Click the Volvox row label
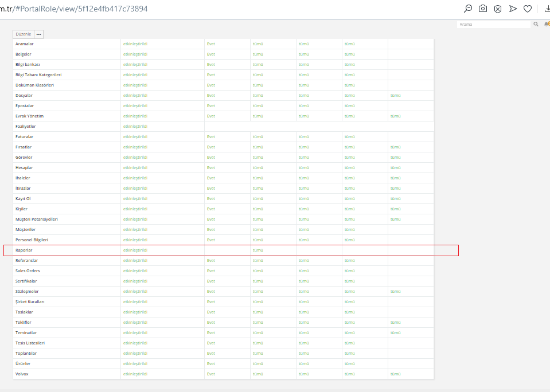 pos(22,374)
